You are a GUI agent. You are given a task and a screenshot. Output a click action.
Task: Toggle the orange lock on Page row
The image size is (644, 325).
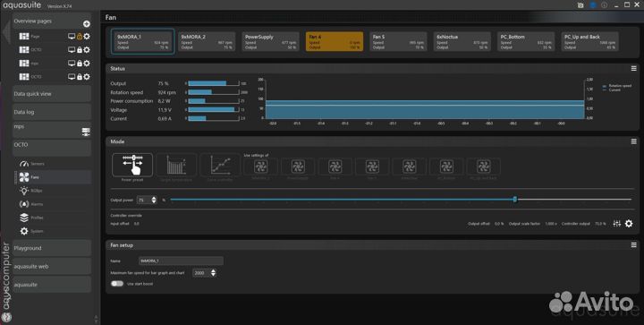click(x=80, y=36)
